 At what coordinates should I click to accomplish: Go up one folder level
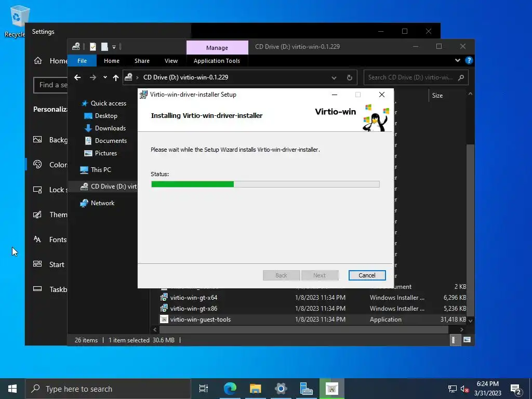click(116, 78)
